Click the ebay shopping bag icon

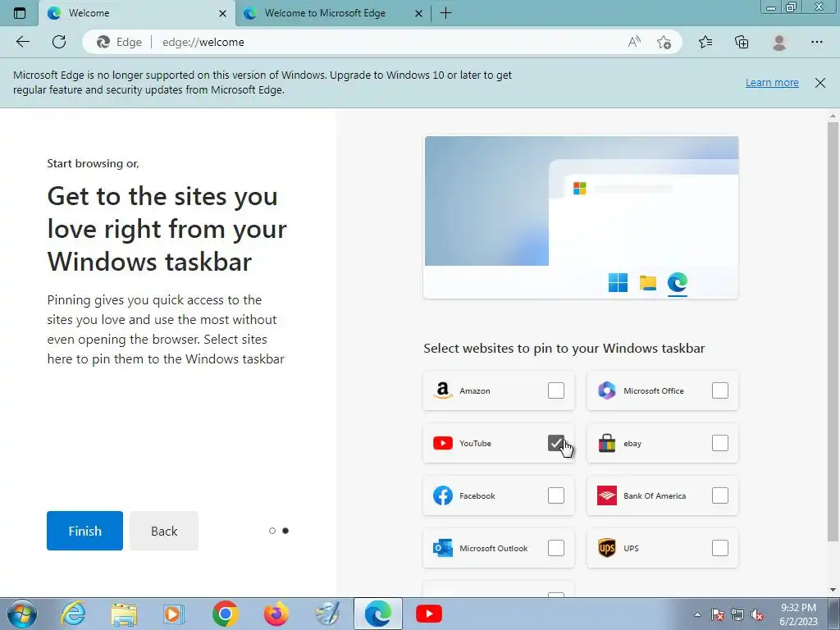[x=607, y=443]
